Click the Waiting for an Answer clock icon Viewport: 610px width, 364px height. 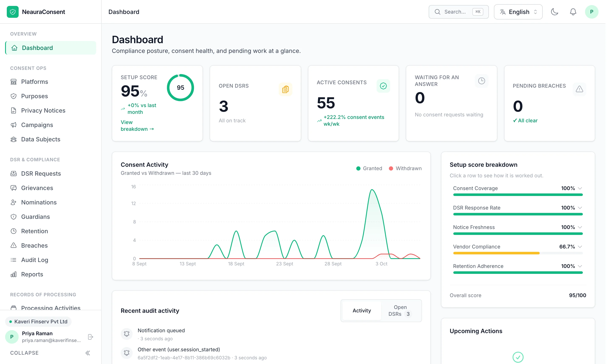tap(481, 81)
